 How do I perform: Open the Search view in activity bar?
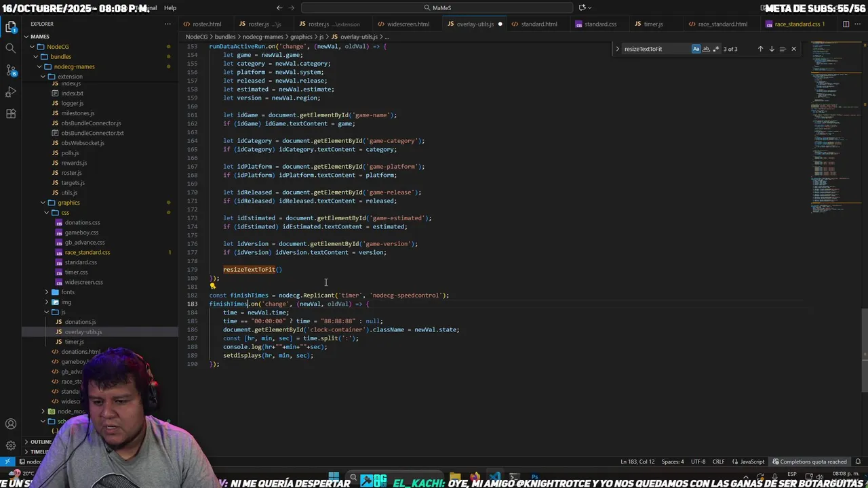[11, 49]
